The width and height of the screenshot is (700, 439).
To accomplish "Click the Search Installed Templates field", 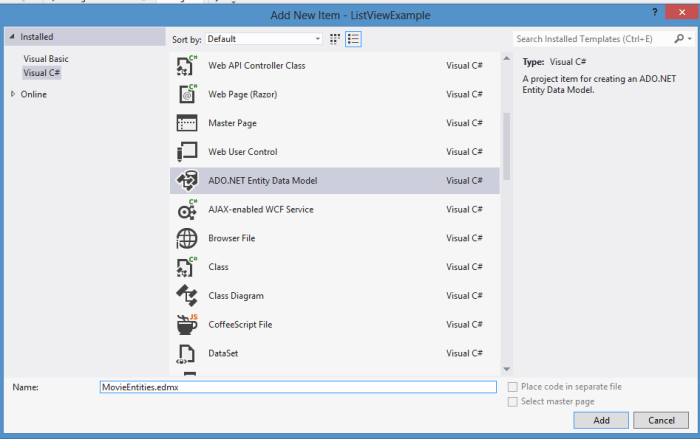I will [x=594, y=39].
